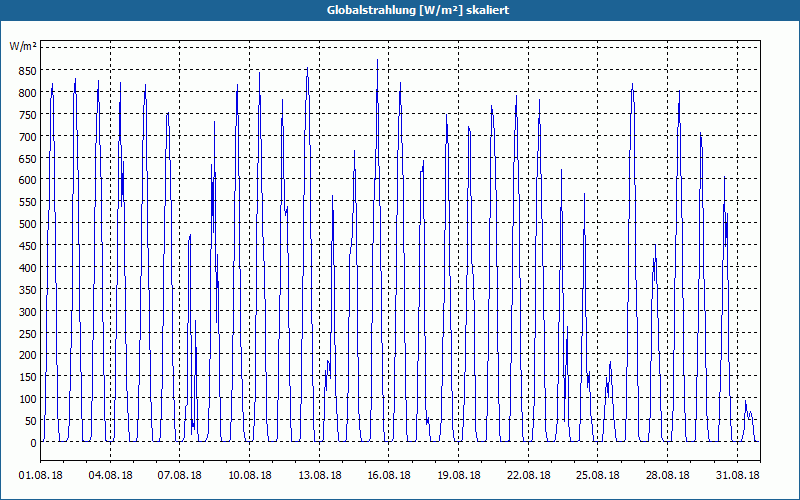800x500 pixels.
Task: Select the y-axis value '250'
Action: (28, 334)
